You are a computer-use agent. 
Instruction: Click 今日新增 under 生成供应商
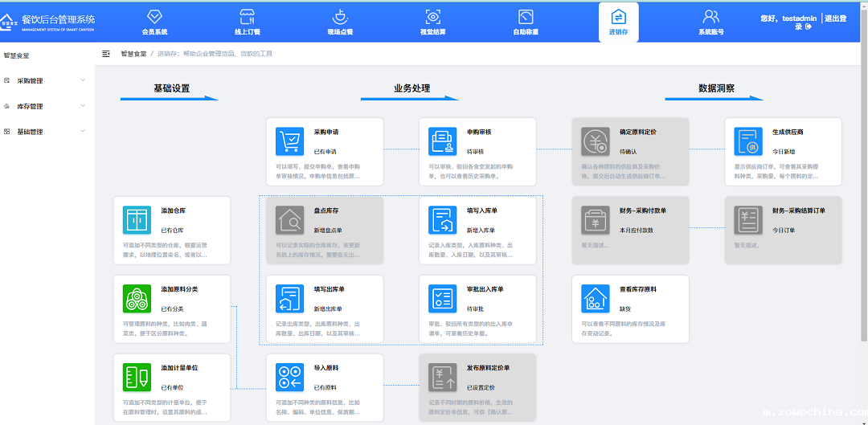tap(784, 152)
